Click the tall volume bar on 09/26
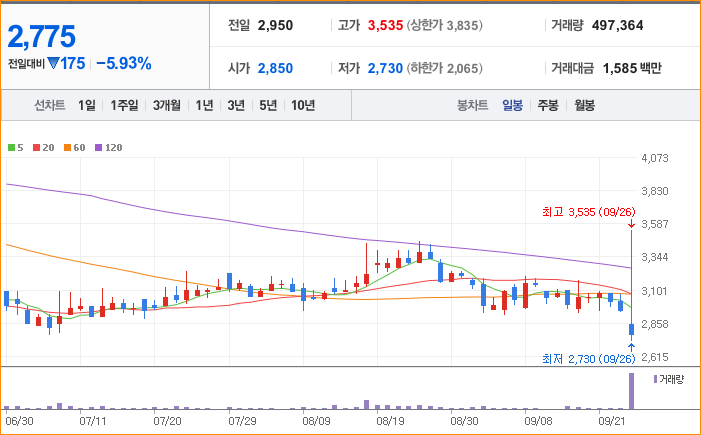 coord(631,391)
